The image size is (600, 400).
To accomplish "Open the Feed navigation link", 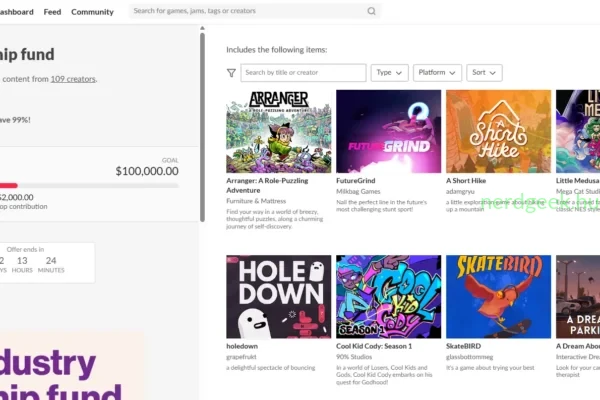I will (x=52, y=12).
